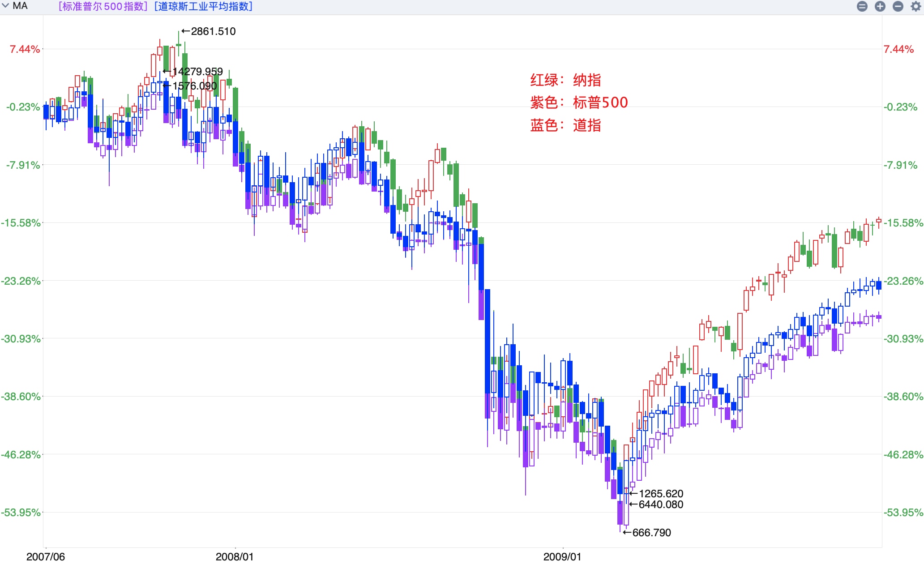
Task: Click the 标准普尔500指数 overlay label
Action: [103, 6]
